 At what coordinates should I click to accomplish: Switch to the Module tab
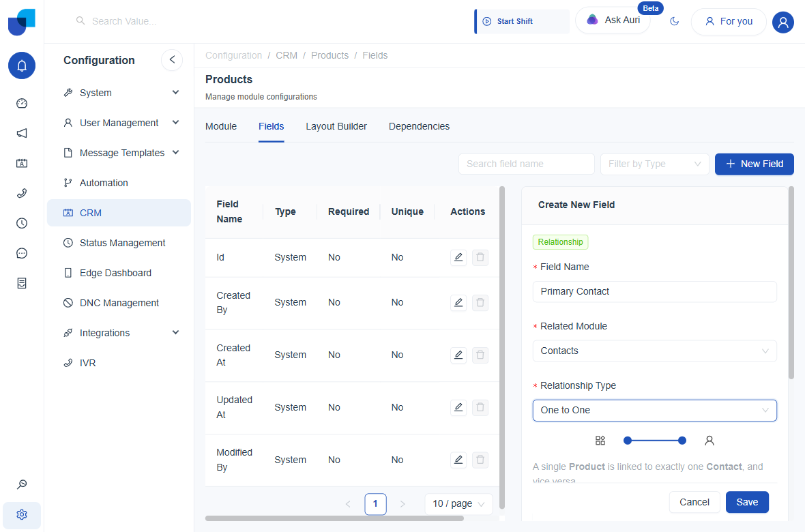(221, 126)
